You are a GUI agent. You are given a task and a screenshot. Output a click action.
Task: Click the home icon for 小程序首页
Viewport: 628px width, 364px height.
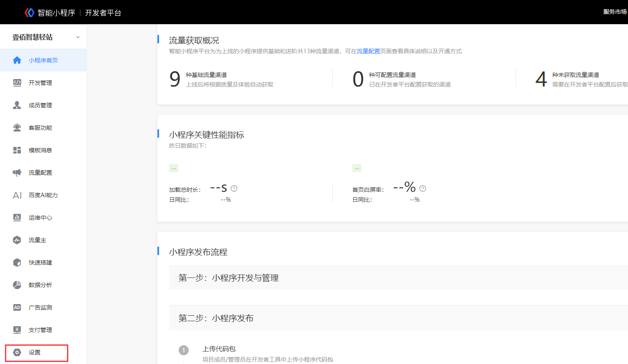click(17, 60)
